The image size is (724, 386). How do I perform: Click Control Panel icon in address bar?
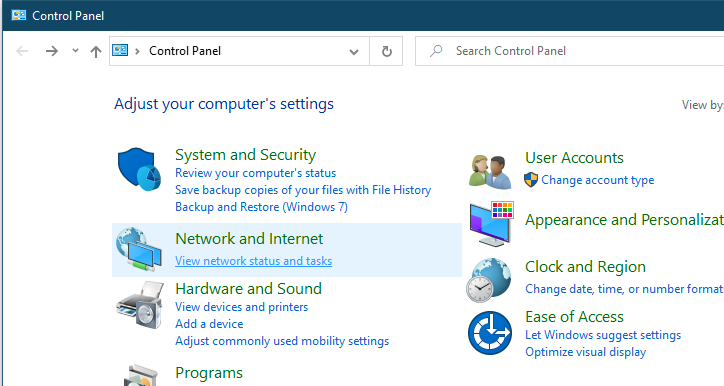(120, 50)
